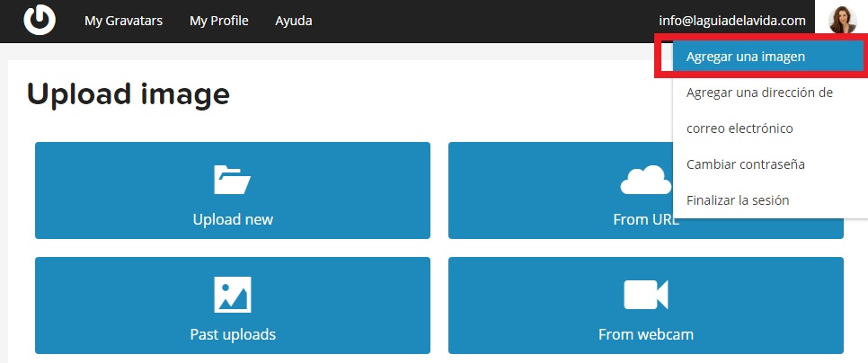Click the 'Upload image' heading

pyautogui.click(x=128, y=93)
